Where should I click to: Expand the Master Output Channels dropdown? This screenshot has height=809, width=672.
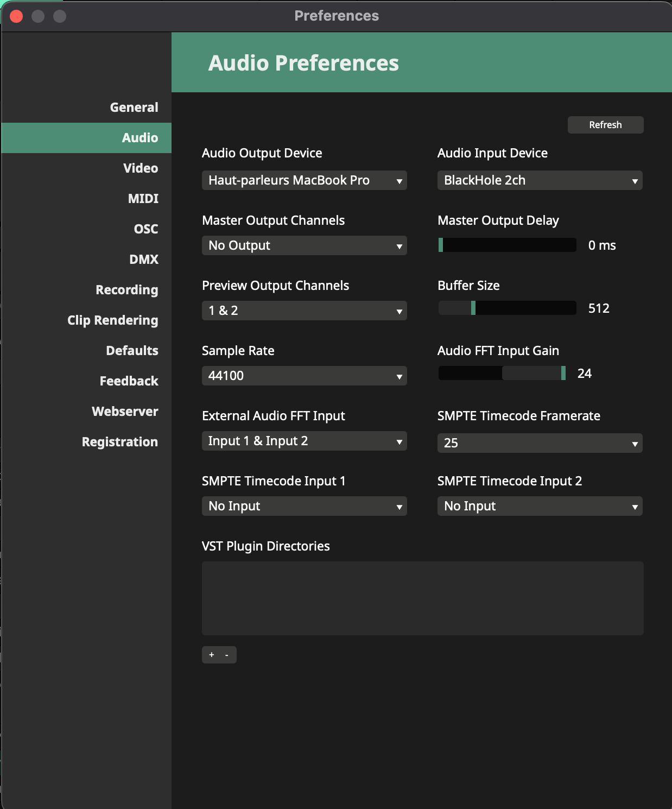pyautogui.click(x=304, y=245)
